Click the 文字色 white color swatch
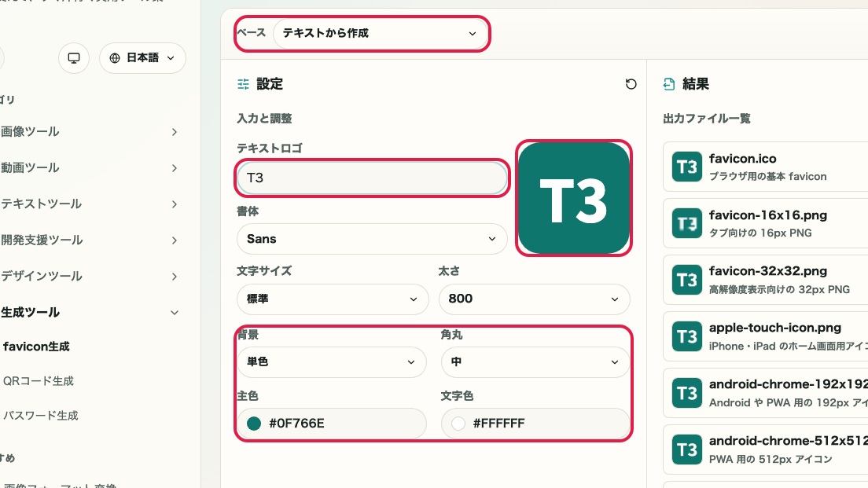This screenshot has width=868, height=488. pyautogui.click(x=458, y=424)
